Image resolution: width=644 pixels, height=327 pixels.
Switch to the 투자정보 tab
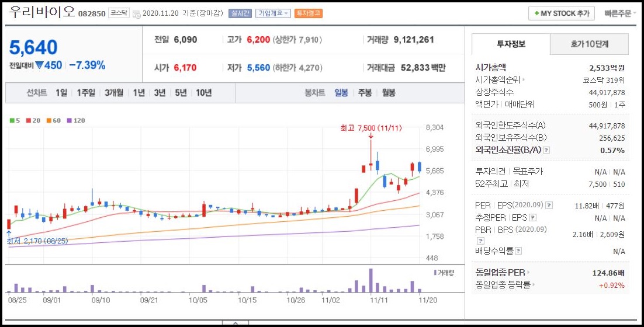click(511, 44)
